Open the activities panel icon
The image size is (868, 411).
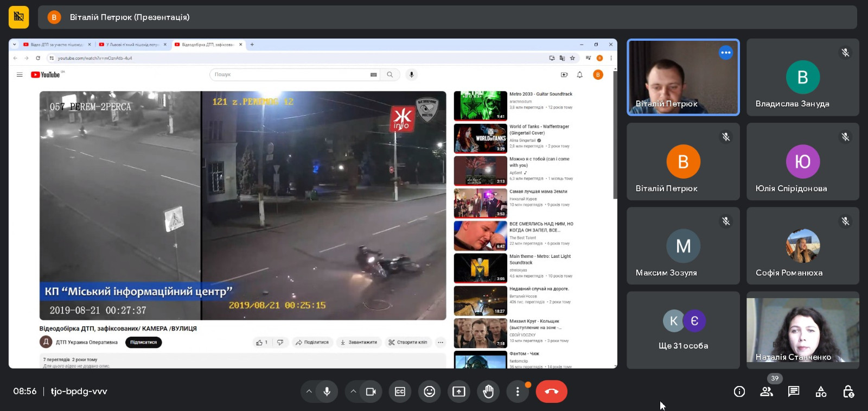(821, 391)
